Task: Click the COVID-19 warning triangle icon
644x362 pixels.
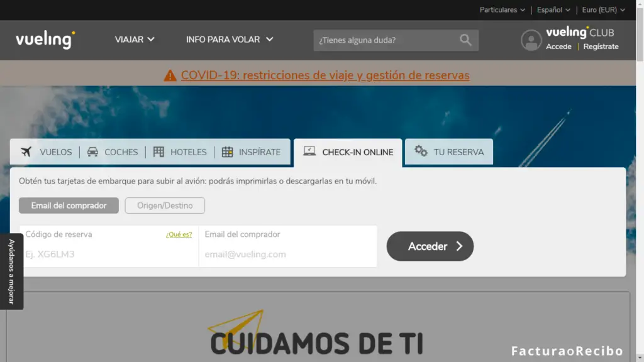Action: [170, 75]
